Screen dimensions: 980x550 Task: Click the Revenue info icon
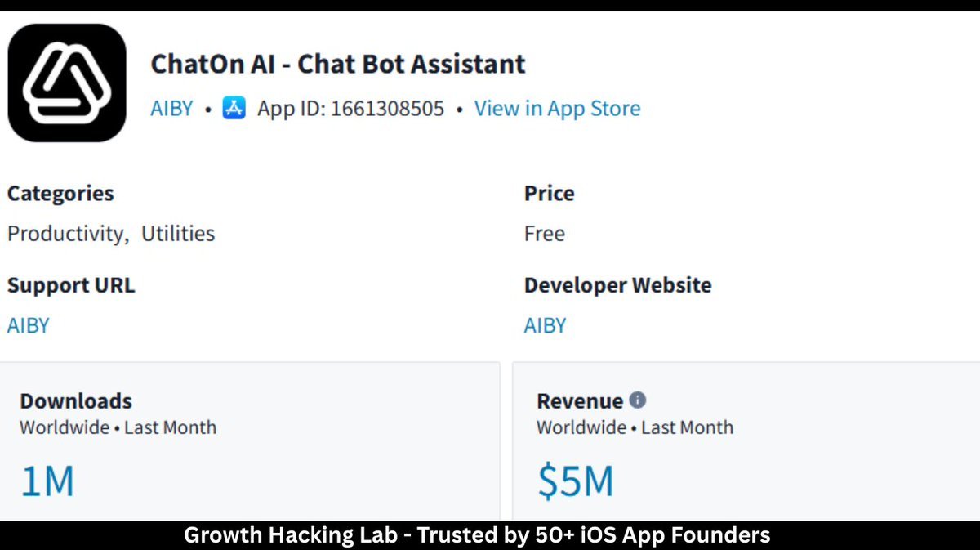tap(638, 400)
